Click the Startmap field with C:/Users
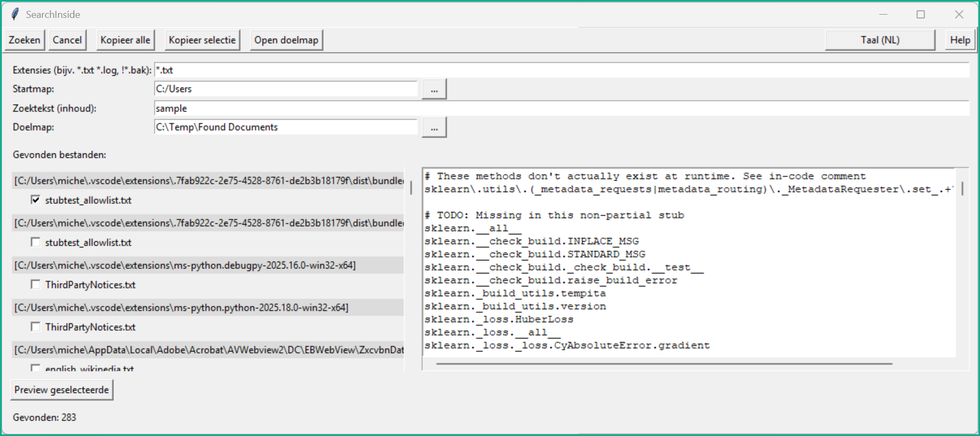Image resolution: width=980 pixels, height=436 pixels. [286, 89]
